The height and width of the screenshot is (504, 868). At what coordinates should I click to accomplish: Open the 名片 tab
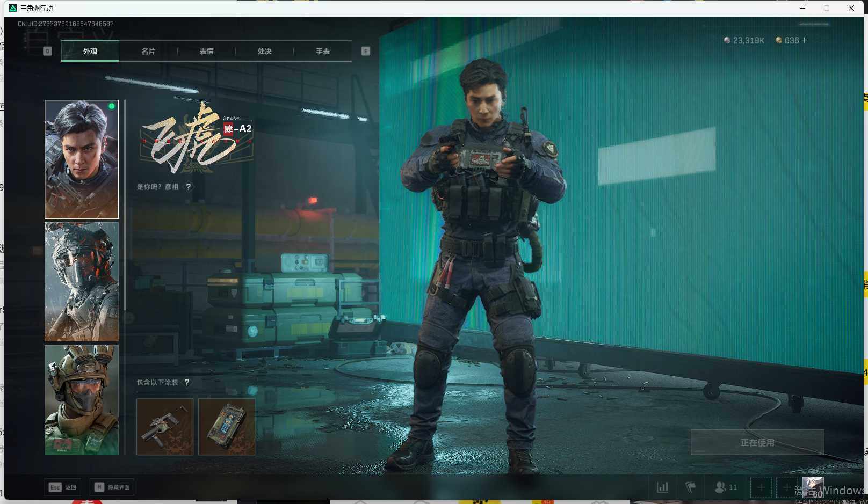click(x=148, y=52)
